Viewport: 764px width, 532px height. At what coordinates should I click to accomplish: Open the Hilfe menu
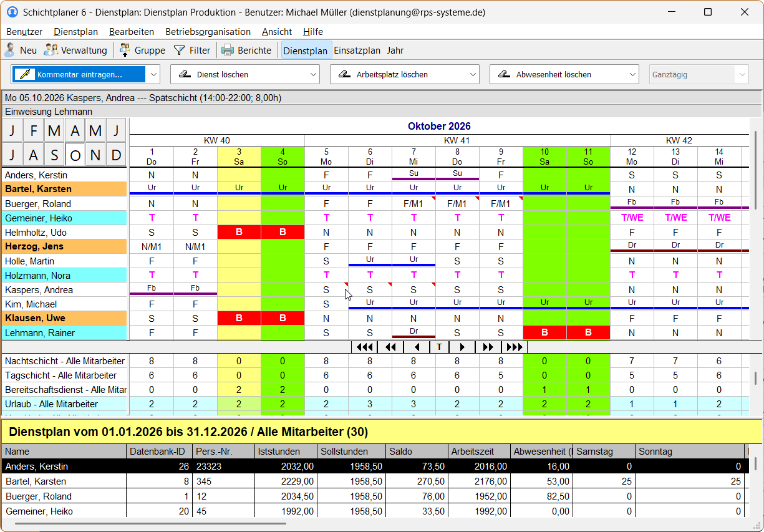[313, 32]
